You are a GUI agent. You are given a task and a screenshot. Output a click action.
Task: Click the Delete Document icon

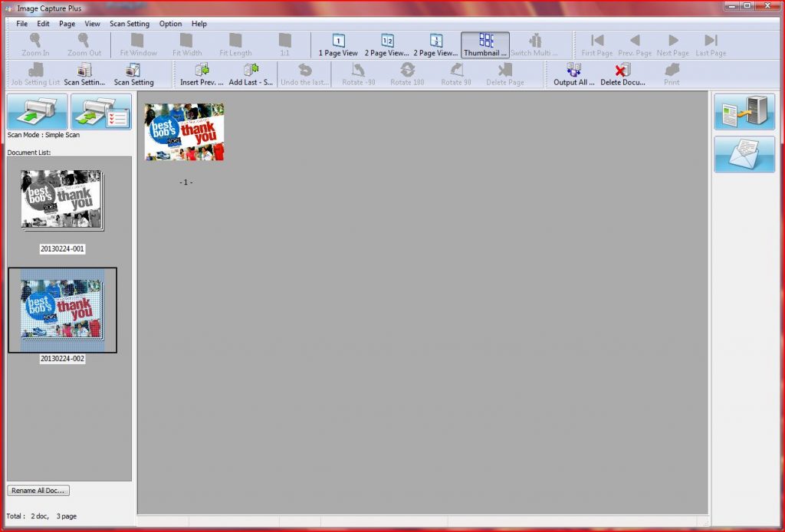[x=622, y=71]
